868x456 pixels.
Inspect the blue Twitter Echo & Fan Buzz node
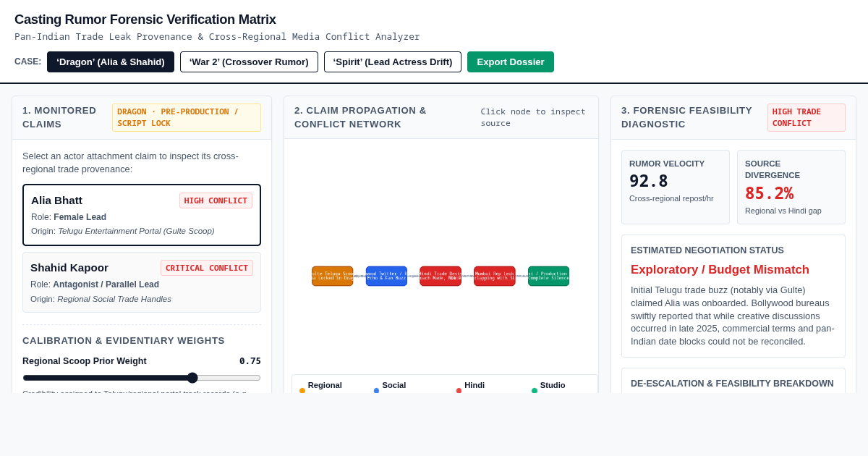386,276
